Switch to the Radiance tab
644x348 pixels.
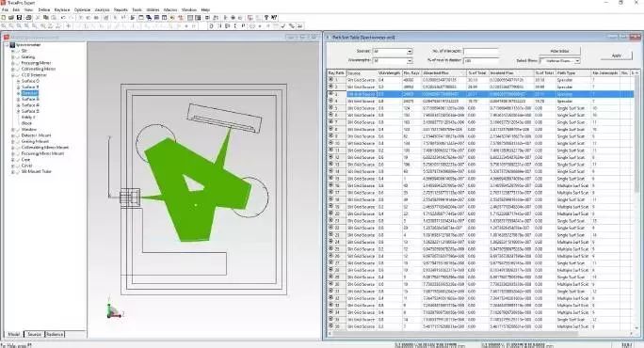pyautogui.click(x=55, y=335)
